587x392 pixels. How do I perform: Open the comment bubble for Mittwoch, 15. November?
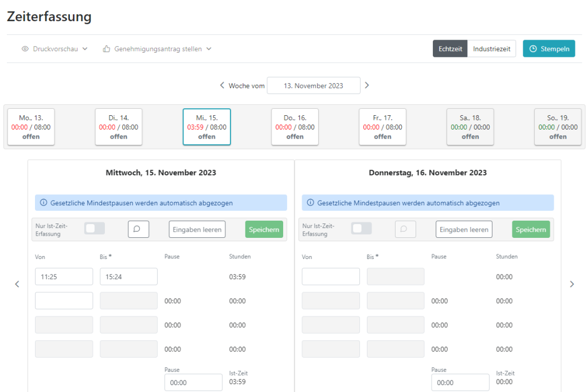pos(139,229)
